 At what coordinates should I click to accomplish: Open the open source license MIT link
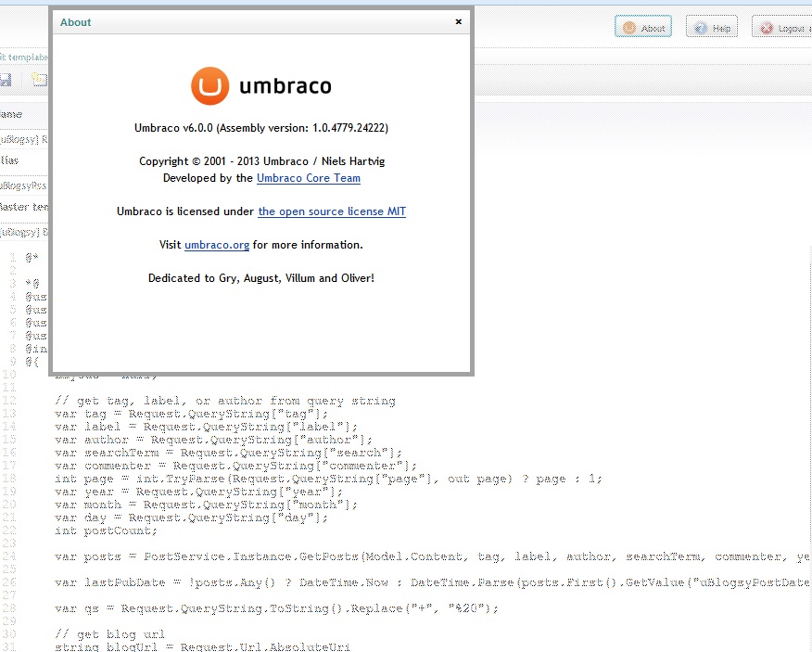coord(332,211)
